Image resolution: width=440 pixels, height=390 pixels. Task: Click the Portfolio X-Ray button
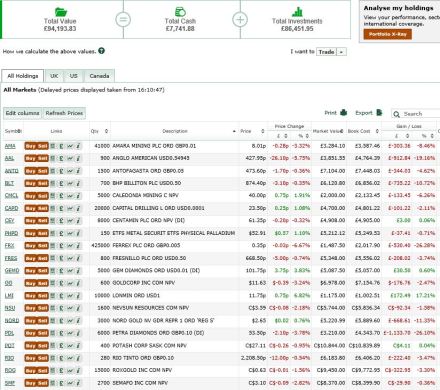(x=387, y=34)
